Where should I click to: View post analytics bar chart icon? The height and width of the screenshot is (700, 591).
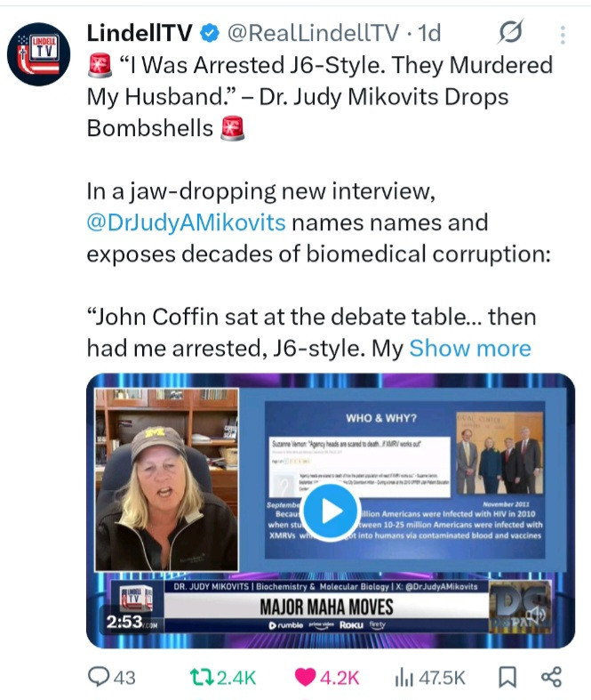404,678
